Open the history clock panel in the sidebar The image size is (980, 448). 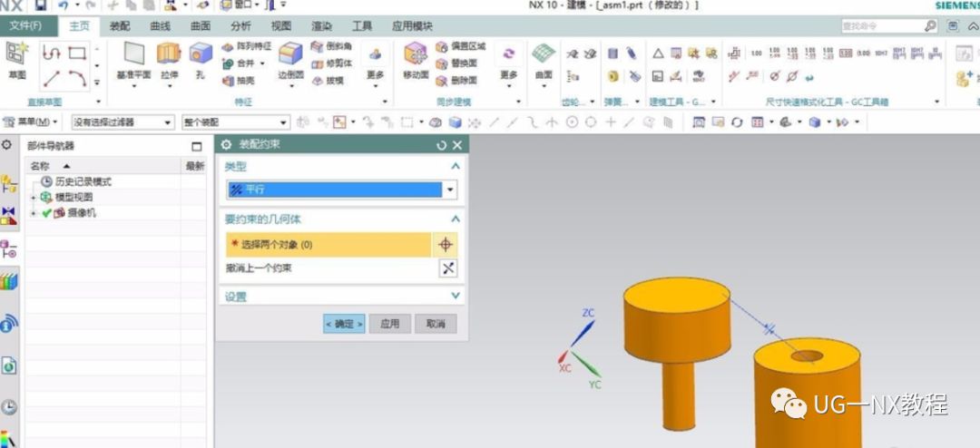point(9,407)
